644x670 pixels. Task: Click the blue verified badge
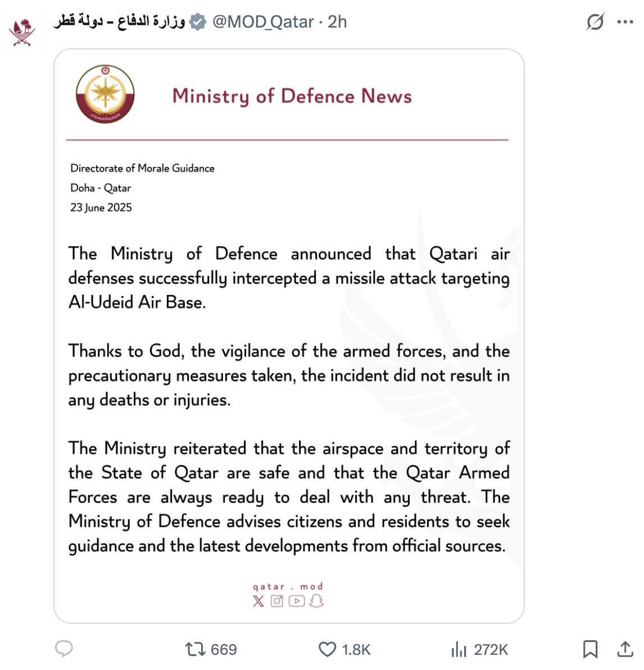[198, 22]
